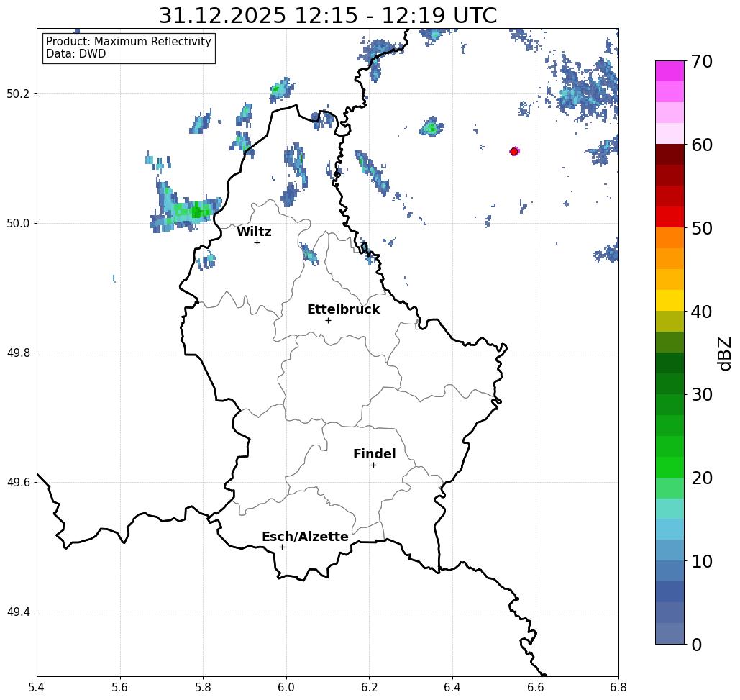The image size is (740, 700).
Task: Click the dark green colorbar band above 30 dBZ
Action: pyautogui.click(x=670, y=383)
